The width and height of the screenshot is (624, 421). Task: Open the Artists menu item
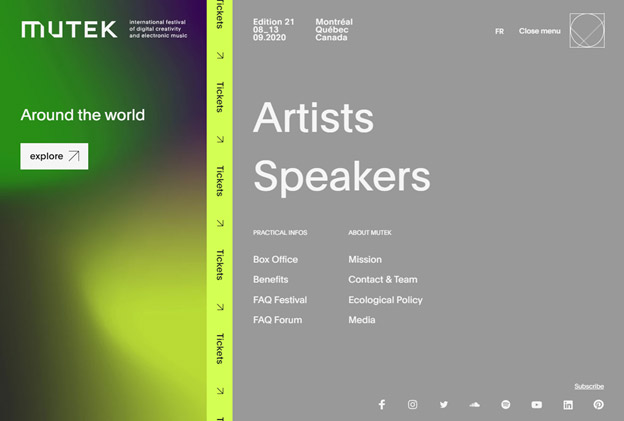(313, 118)
